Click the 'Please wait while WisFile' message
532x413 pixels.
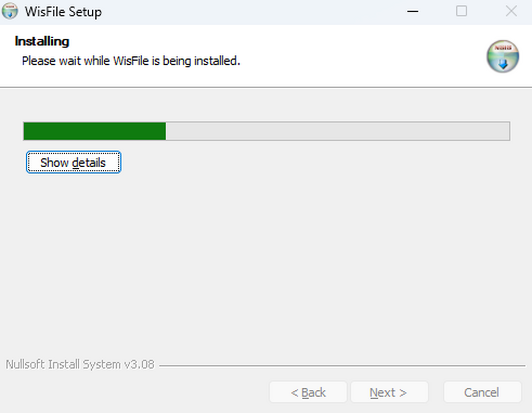point(131,61)
